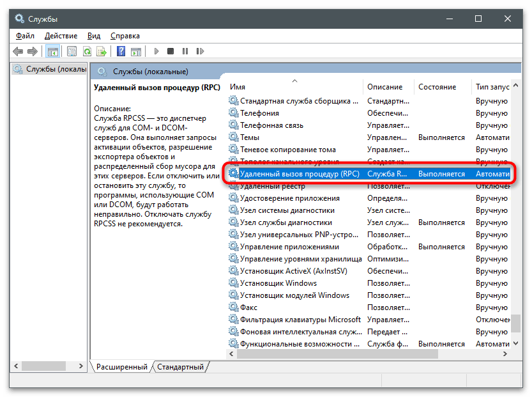Open Properties via the toolbar icon
This screenshot has height=397, width=532.
72,51
